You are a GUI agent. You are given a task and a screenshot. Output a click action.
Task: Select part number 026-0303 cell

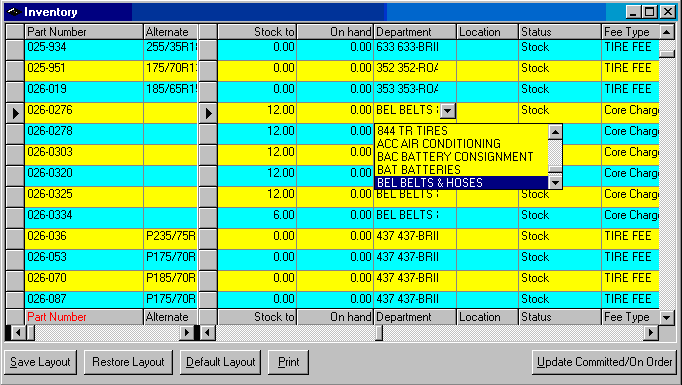tap(84, 154)
